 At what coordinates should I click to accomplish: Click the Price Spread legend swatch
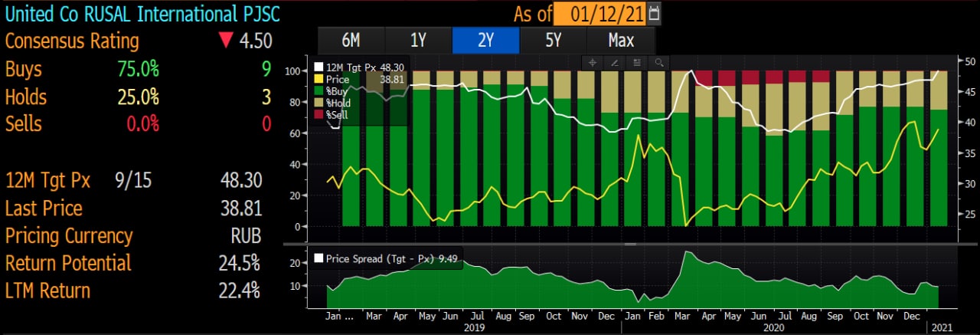pyautogui.click(x=318, y=259)
